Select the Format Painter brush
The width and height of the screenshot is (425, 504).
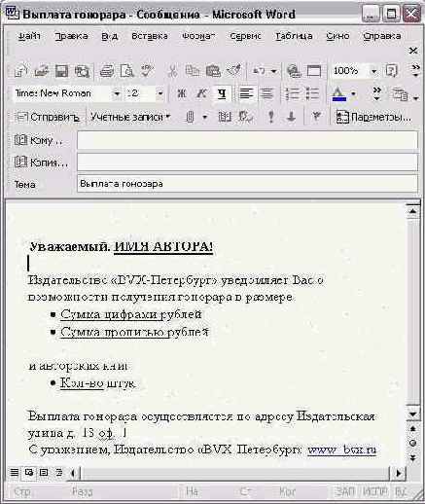[233, 71]
